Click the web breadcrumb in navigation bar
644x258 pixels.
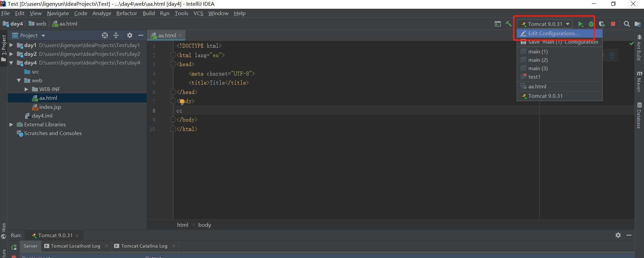click(x=38, y=24)
